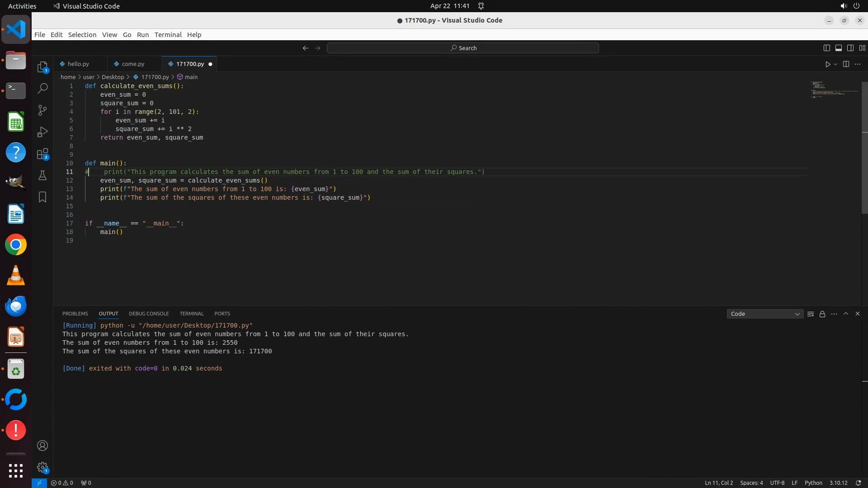The image size is (868, 488).
Task: Switch to the hello.py tab
Action: 78,64
